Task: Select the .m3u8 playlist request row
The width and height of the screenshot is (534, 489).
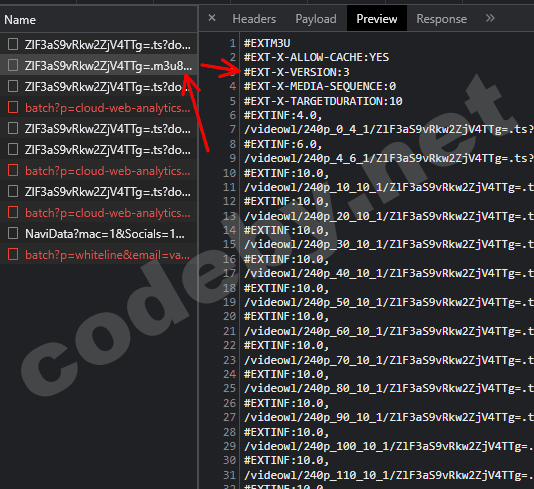Action: click(x=98, y=65)
